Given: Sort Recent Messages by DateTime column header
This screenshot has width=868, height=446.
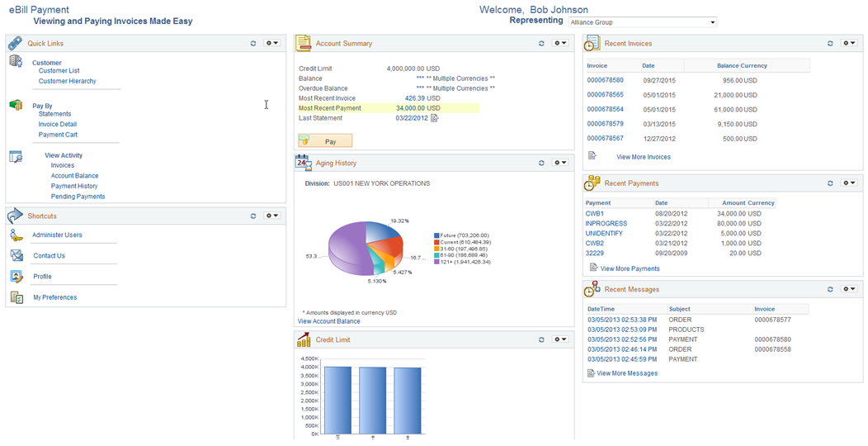Looking at the screenshot, I should click(x=601, y=309).
